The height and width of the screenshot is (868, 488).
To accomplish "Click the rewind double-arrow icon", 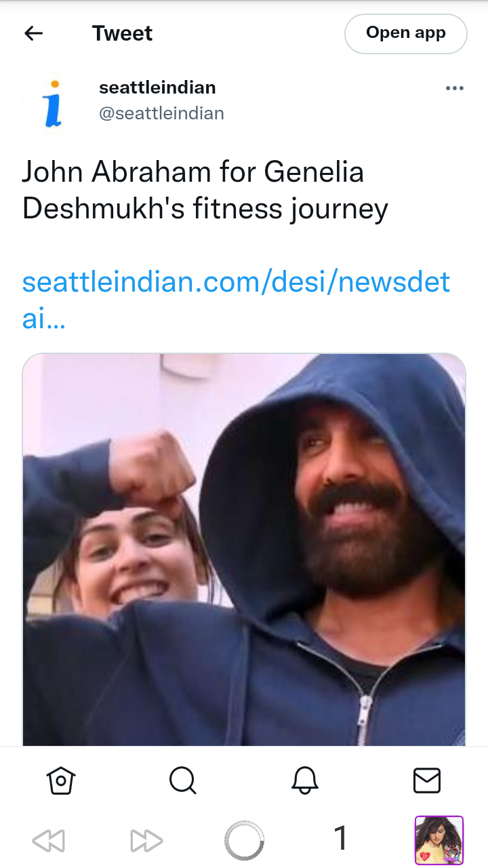I will [48, 841].
